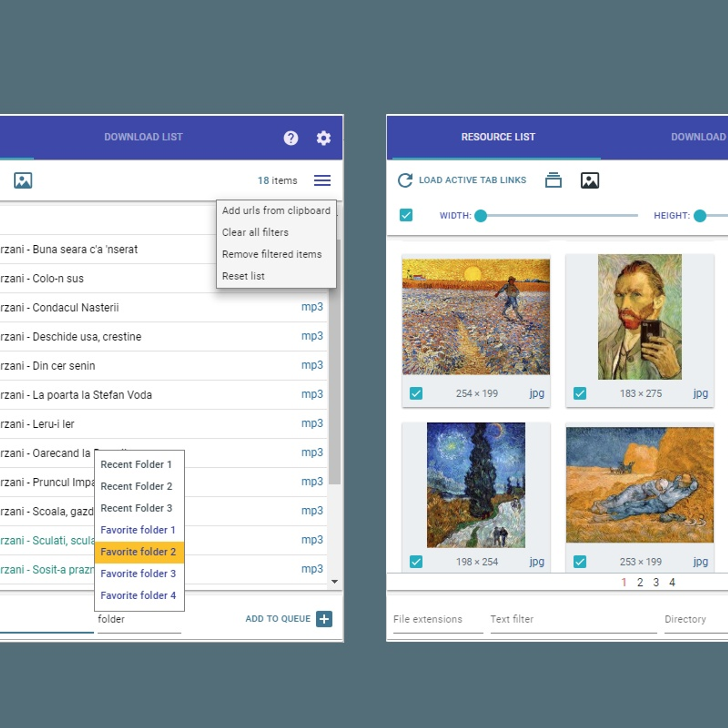Viewport: 728px width, 728px height.
Task: Click the Text filter input field
Action: [573, 620]
